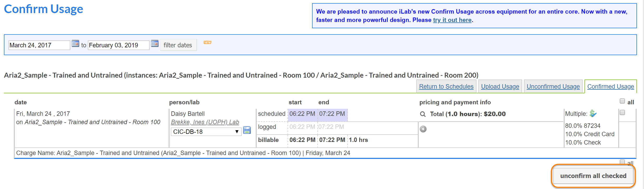Open the Upload Usage tab
Viewport: 644px width, 189px height.
(x=500, y=87)
